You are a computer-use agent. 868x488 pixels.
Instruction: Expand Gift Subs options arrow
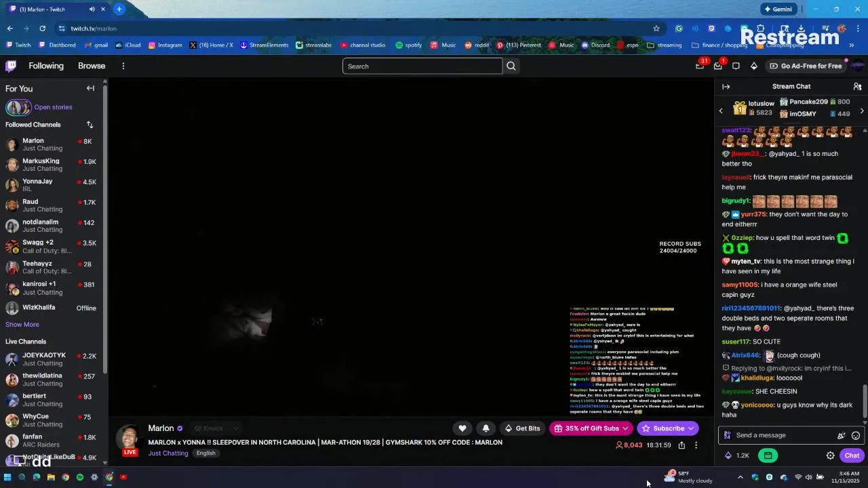point(625,428)
